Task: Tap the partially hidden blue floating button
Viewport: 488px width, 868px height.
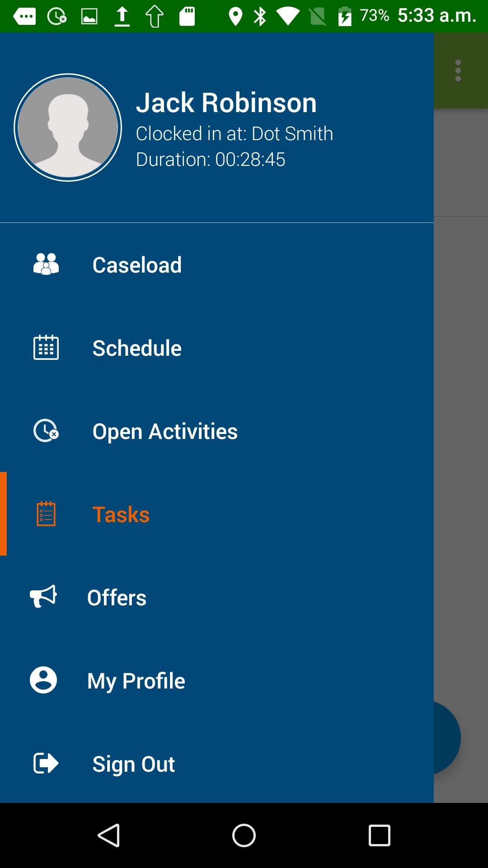Action: [x=447, y=738]
